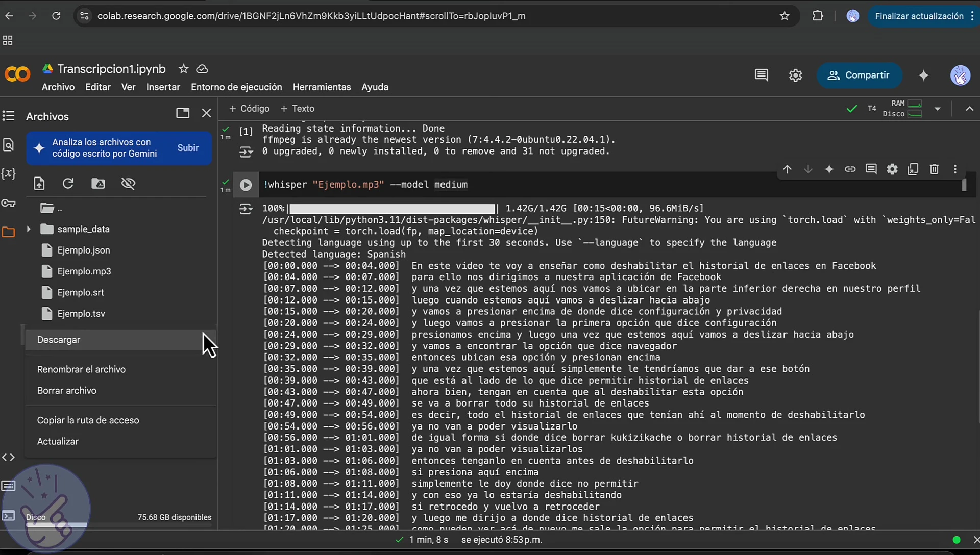Open the Herramientas menu
The image size is (980, 555).
pyautogui.click(x=322, y=87)
